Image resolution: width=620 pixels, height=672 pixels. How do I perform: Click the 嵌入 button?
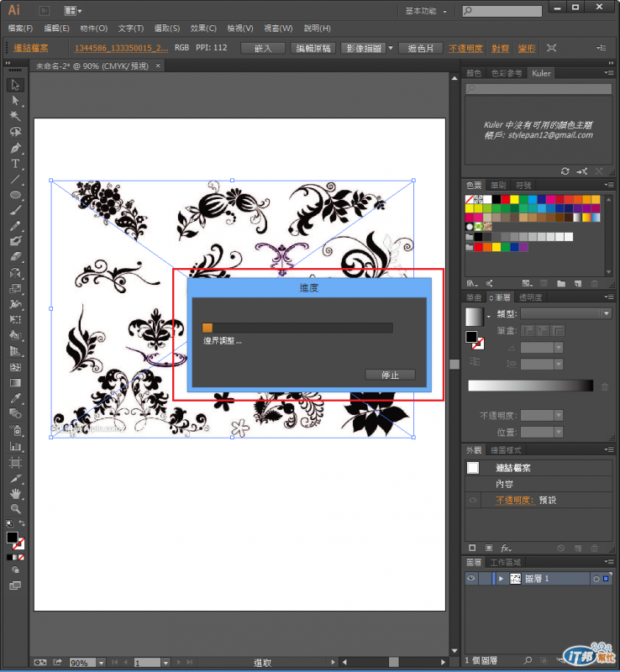point(263,48)
